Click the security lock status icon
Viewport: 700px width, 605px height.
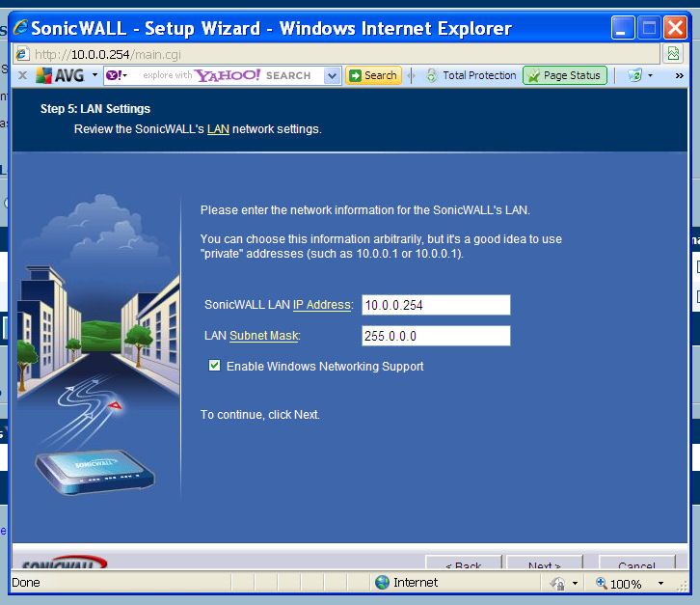point(557,583)
